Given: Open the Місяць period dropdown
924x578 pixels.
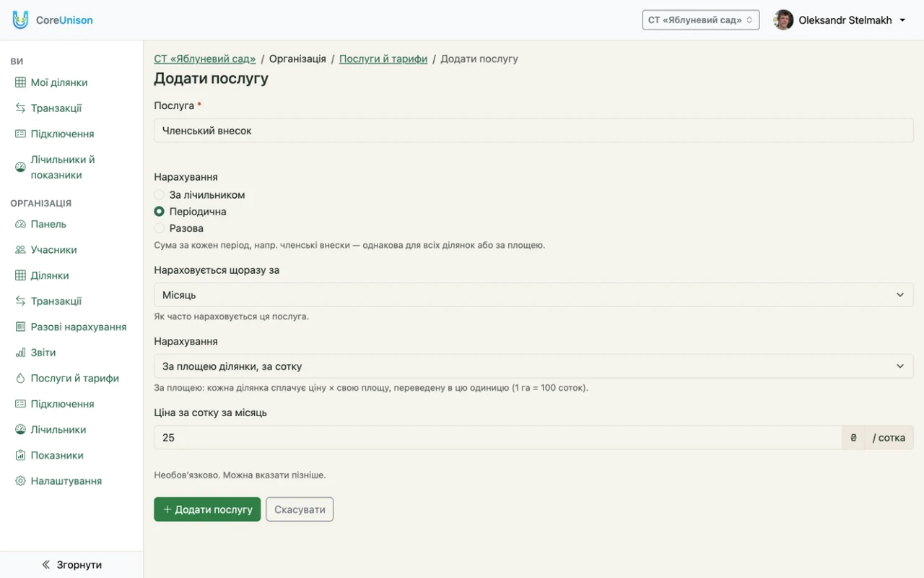Looking at the screenshot, I should tap(533, 295).
